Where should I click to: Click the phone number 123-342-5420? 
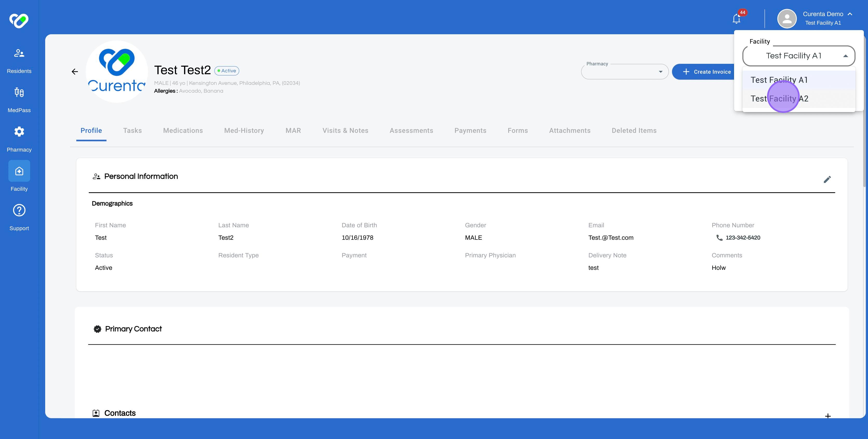[743, 238]
